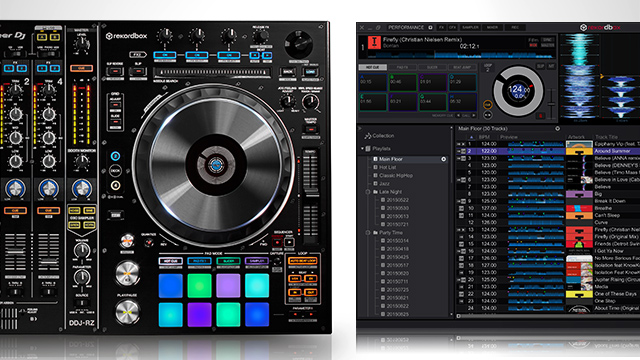Screen dimensions: 640x360
Task: Sort by the track number column arrow
Action: coord(472,137)
